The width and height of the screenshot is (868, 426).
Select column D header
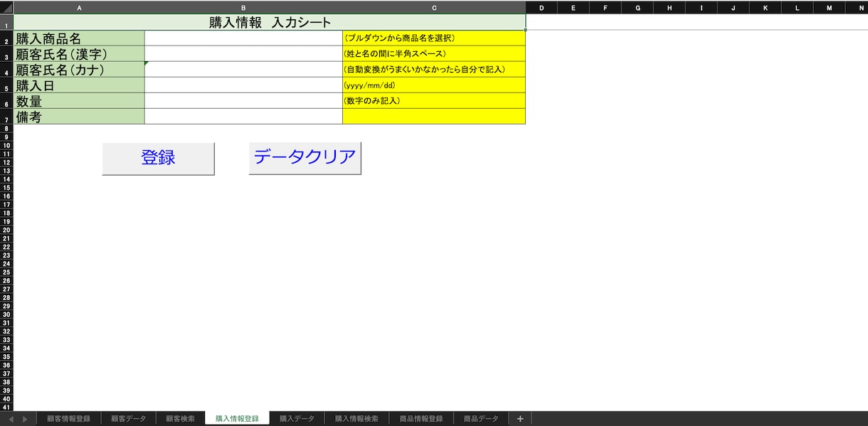tap(541, 7)
